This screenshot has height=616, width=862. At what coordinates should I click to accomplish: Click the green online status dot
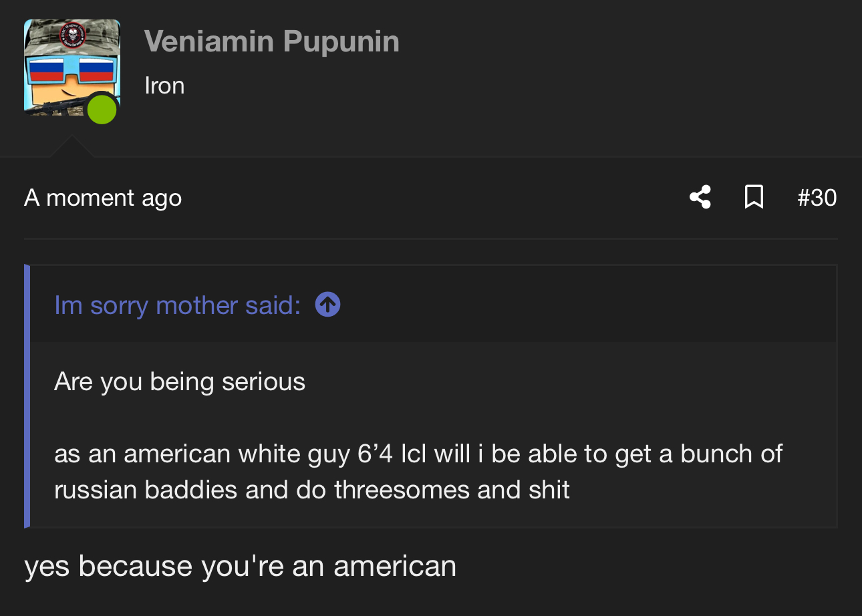tap(102, 109)
